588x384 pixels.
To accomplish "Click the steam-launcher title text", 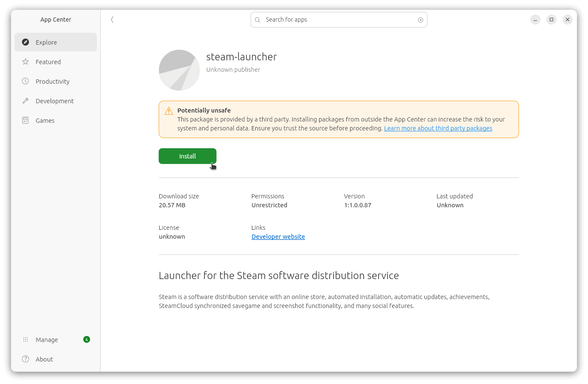I will [x=241, y=56].
